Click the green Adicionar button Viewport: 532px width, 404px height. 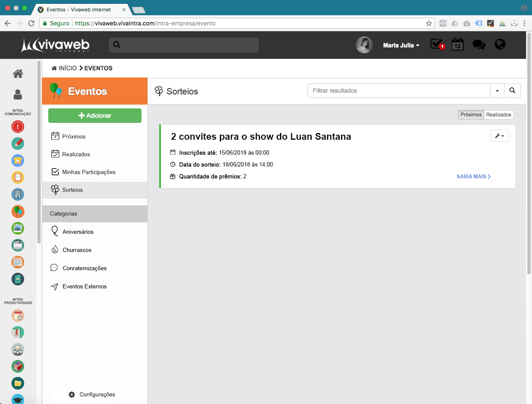click(95, 116)
